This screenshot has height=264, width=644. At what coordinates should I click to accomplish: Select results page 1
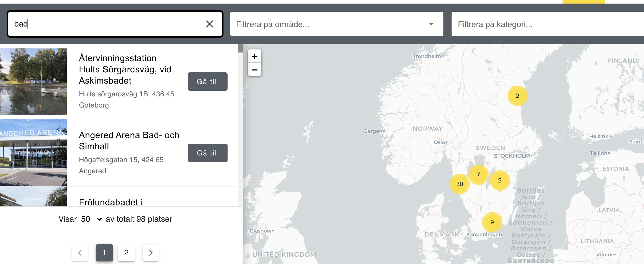(104, 253)
